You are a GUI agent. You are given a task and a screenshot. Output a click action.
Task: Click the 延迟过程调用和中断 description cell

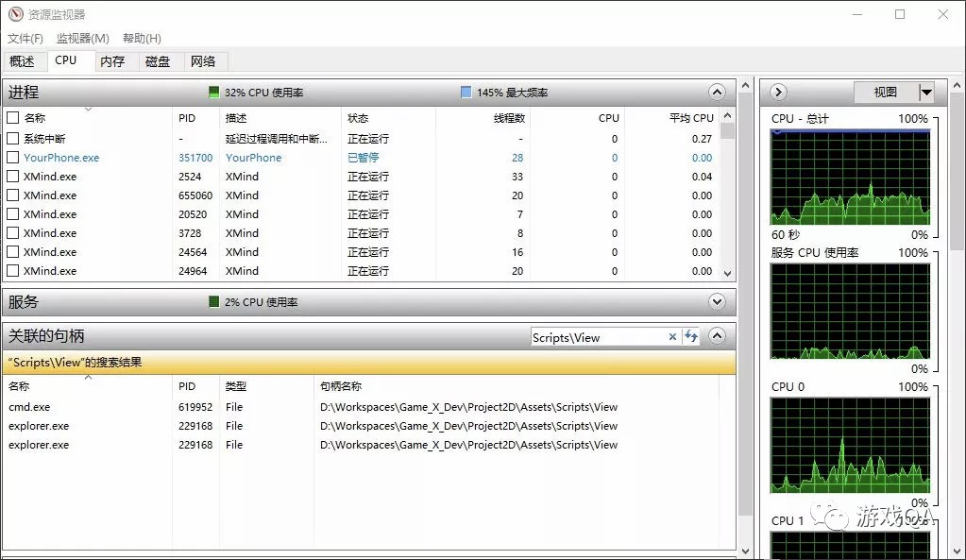pos(277,139)
